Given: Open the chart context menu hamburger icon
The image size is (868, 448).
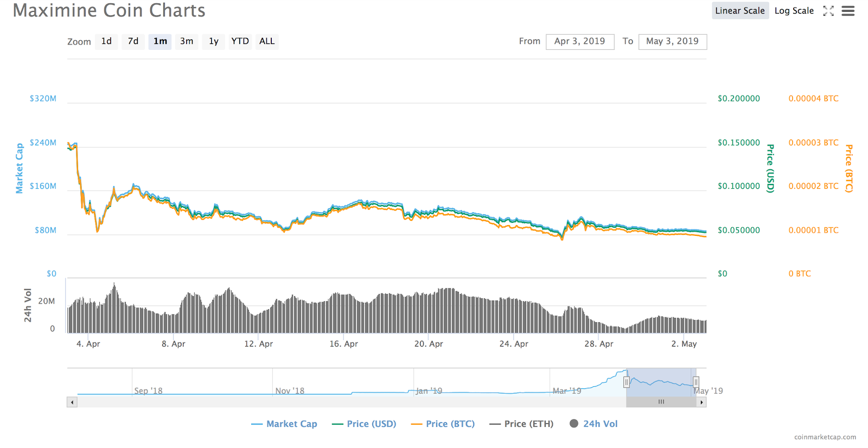Looking at the screenshot, I should 848,11.
